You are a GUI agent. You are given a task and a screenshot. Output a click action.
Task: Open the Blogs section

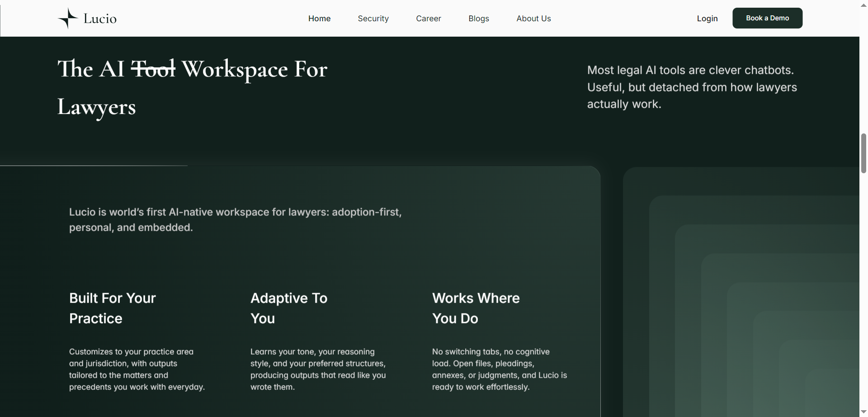pos(478,18)
